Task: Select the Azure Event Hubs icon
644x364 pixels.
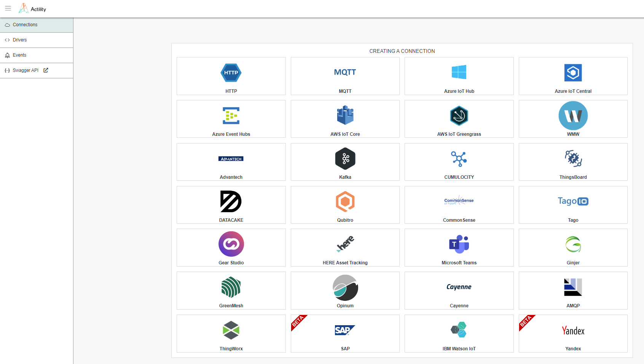Action: point(231,116)
